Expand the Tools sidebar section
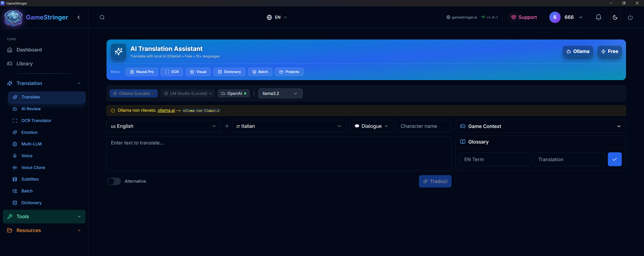 [44, 217]
